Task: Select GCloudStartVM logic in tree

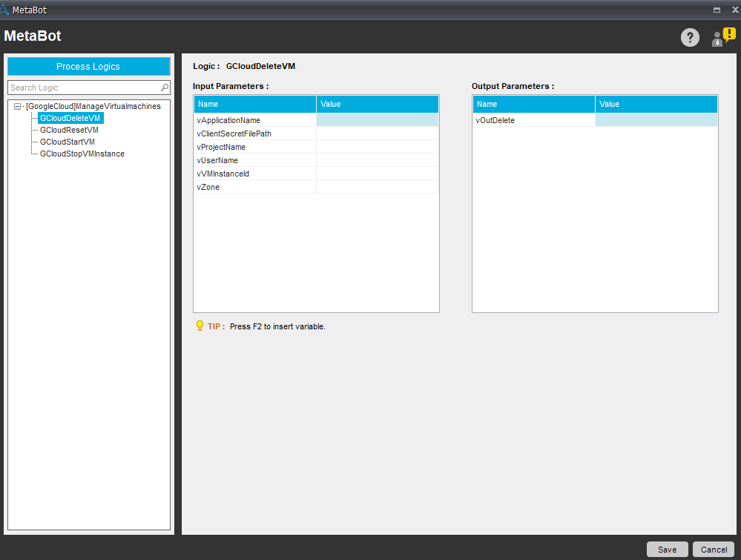Action: 67,142
